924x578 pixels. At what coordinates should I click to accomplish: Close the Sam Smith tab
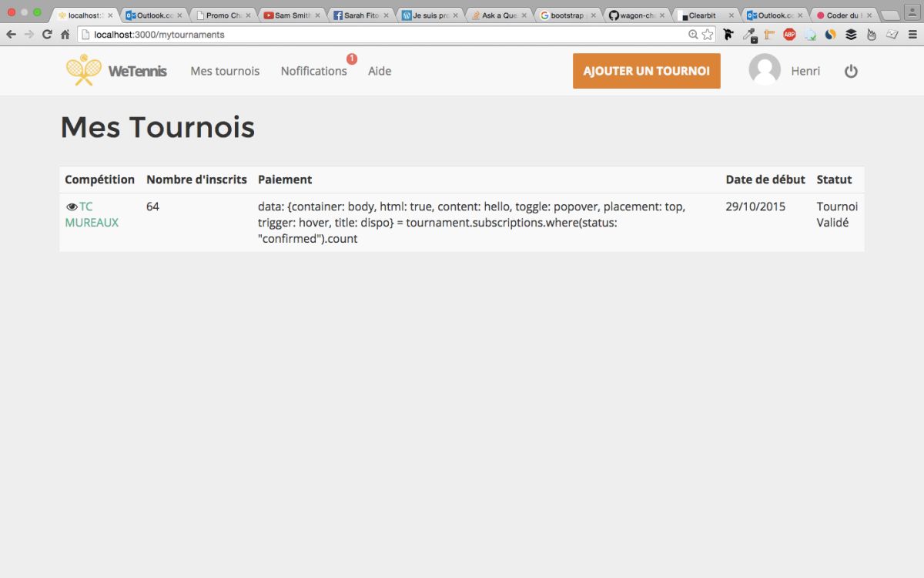[x=317, y=15]
